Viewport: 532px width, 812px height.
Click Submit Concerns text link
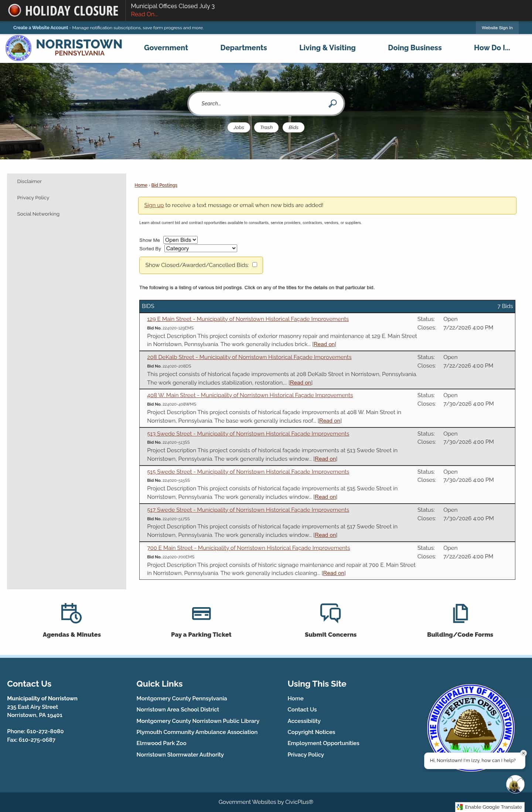331,635
